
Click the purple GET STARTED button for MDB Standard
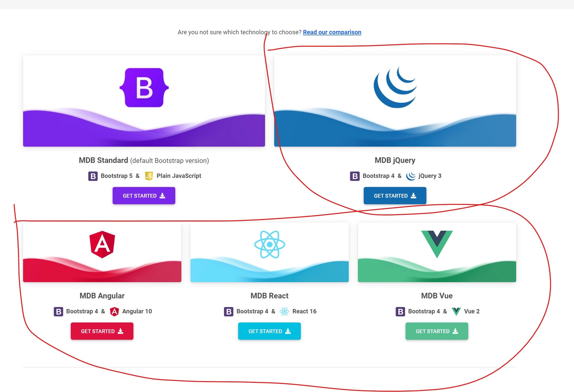click(x=144, y=196)
